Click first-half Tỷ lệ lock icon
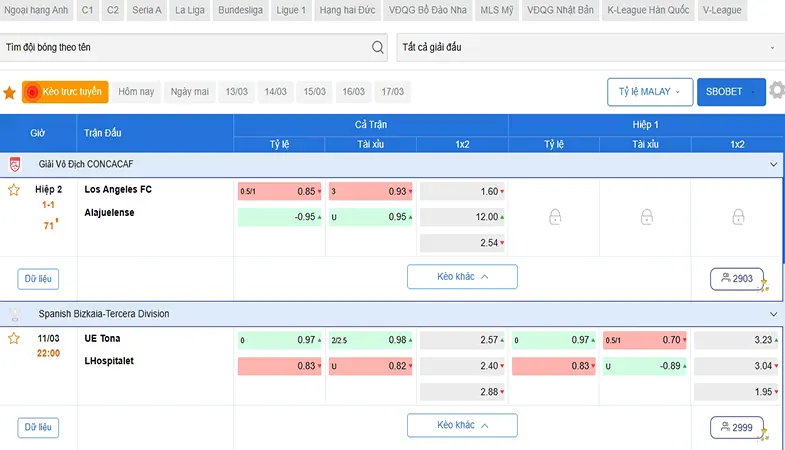The image size is (785, 450). click(x=555, y=217)
